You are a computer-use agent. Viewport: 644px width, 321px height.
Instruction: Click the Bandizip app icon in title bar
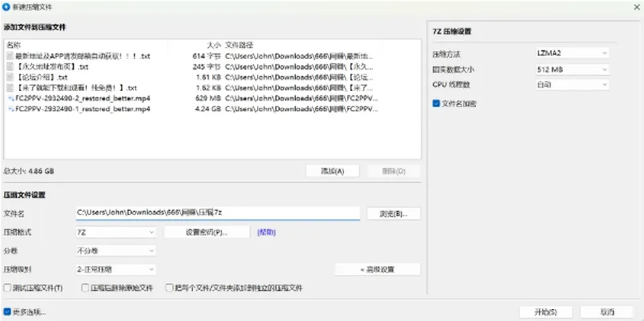[x=6, y=7]
